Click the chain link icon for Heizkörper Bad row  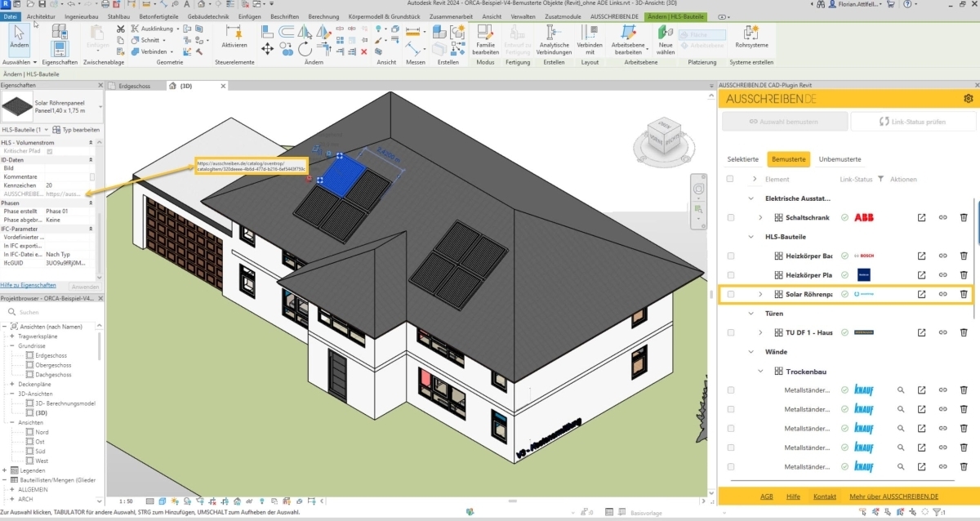click(x=942, y=256)
